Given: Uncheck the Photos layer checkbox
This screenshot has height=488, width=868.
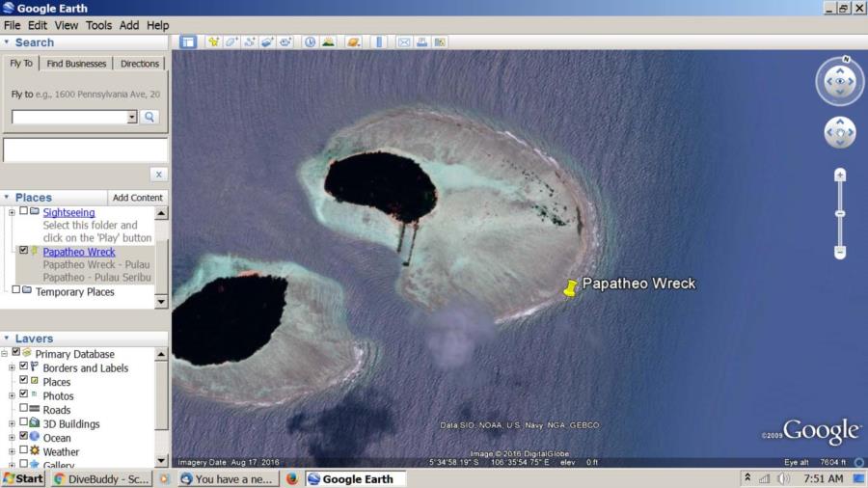Looking at the screenshot, I should (x=23, y=393).
